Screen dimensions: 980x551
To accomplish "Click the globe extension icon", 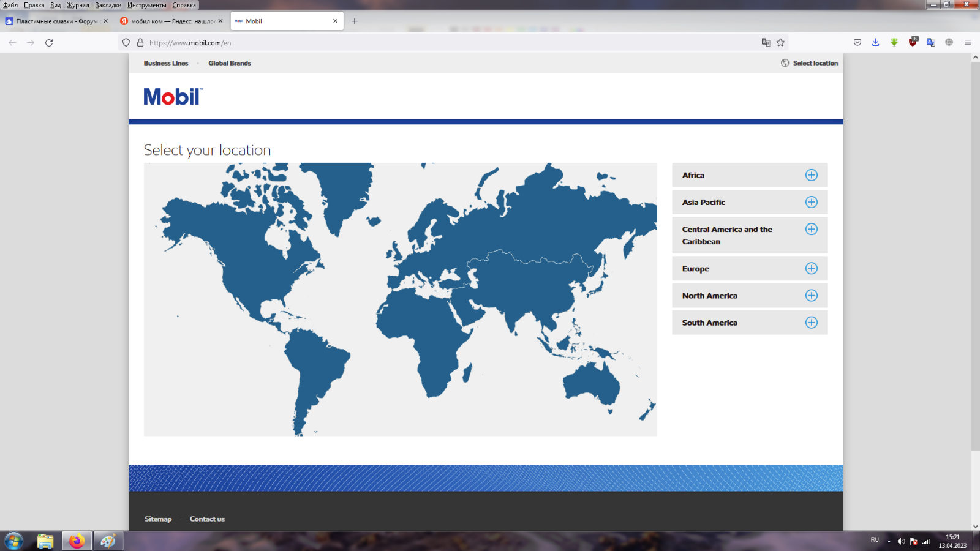I will 949,42.
